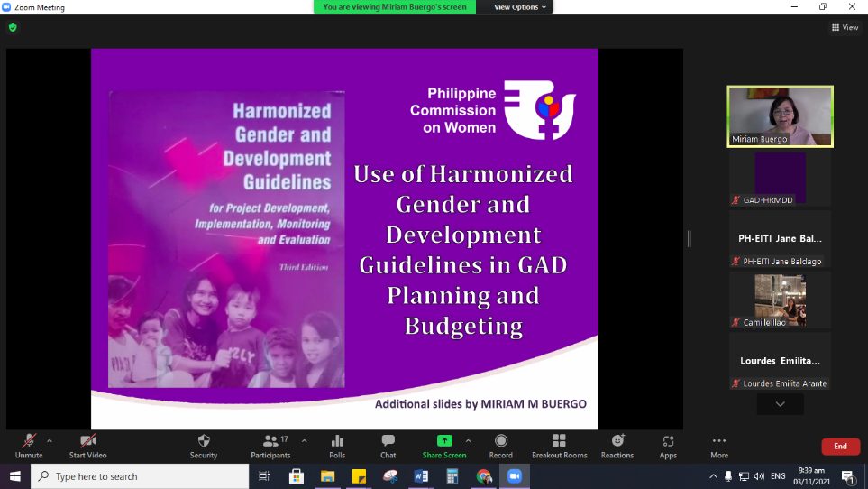This screenshot has height=489, width=868.
Task: Open Task View on the taskbar
Action: click(x=264, y=476)
